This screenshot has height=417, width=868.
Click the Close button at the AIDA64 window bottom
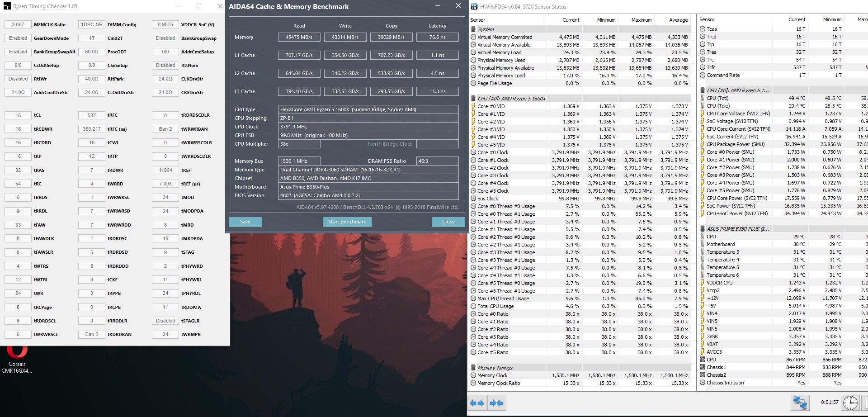point(448,222)
